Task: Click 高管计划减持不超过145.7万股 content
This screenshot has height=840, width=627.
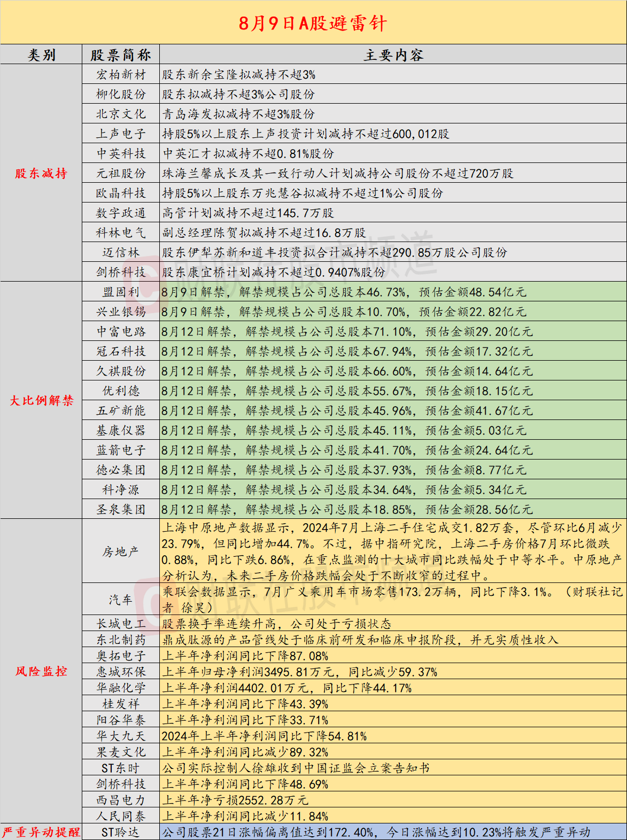Action: tap(248, 213)
